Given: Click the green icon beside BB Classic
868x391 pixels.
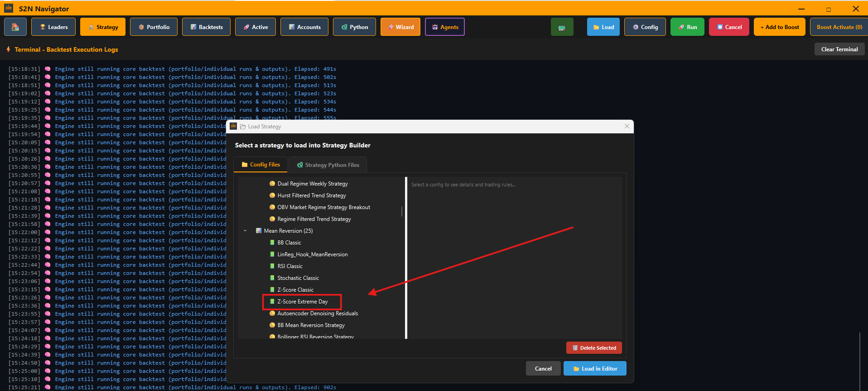Looking at the screenshot, I should click(x=272, y=243).
